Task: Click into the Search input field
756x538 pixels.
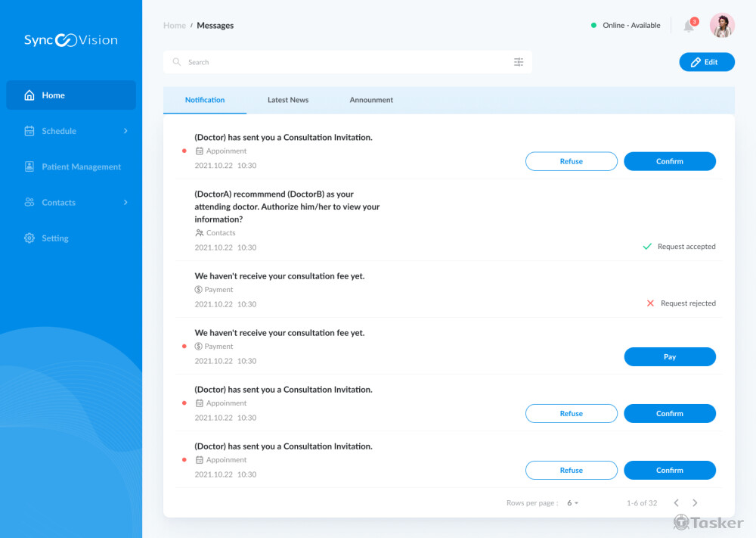Action: [340, 62]
